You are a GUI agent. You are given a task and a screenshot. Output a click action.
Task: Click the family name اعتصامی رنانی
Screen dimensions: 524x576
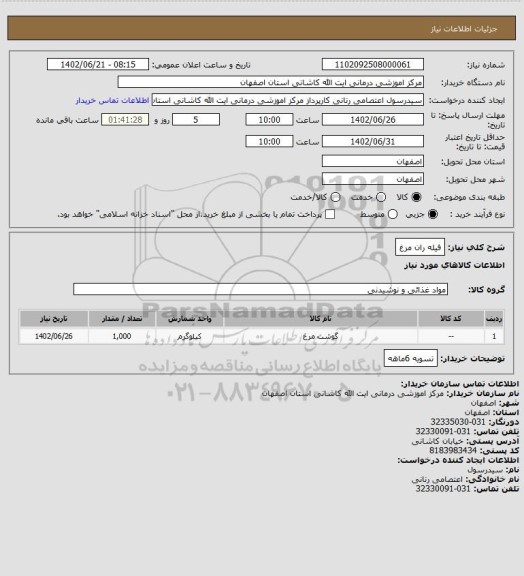point(438,479)
